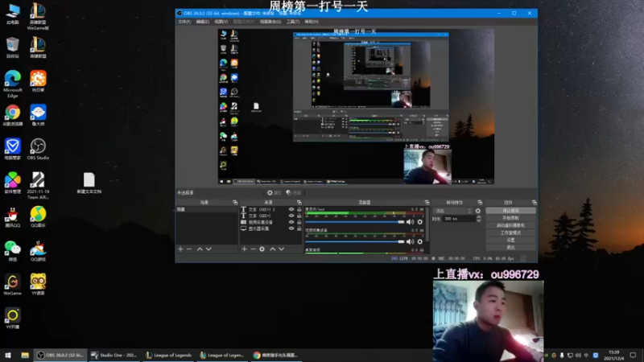Click the transition duration 300 ms field
Viewport: 644px width, 362px height.
point(458,219)
